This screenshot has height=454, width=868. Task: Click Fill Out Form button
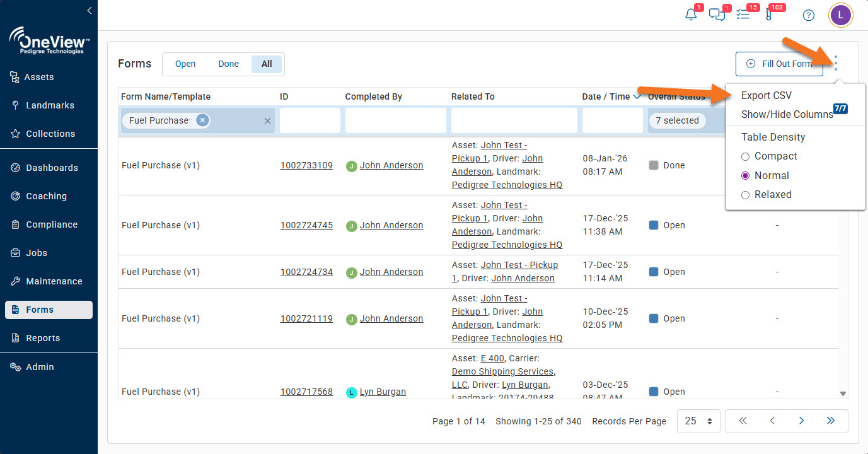[779, 64]
